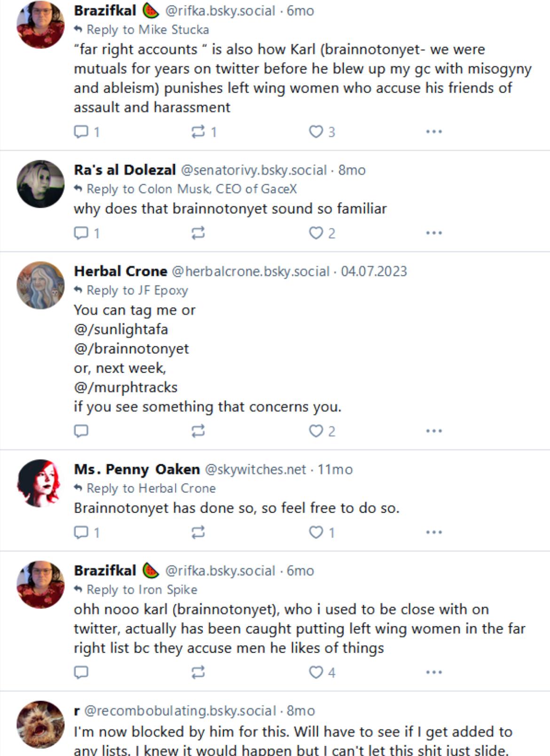The width and height of the screenshot is (550, 756).
Task: Reply to Brazifkal's "far right accounts" post
Action: coord(81,132)
